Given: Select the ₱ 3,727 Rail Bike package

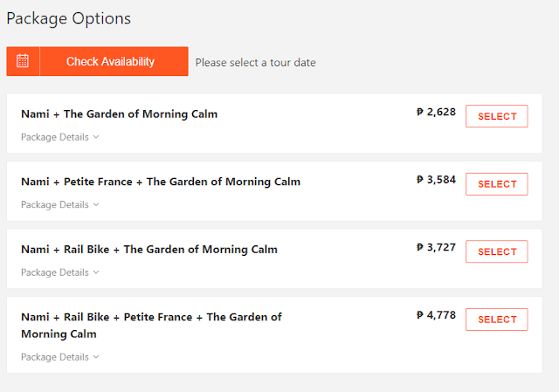Looking at the screenshot, I should tap(497, 251).
